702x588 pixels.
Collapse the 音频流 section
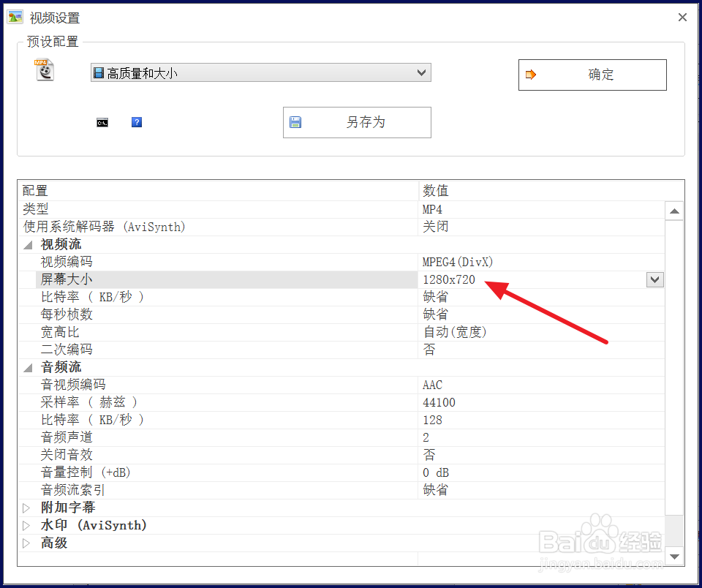[x=28, y=366]
